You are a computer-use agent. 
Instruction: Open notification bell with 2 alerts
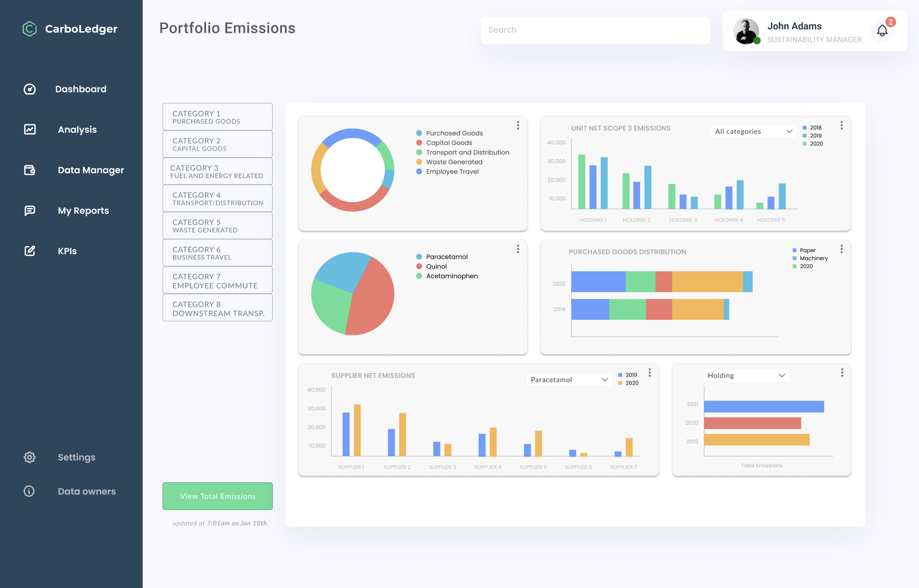pos(882,31)
